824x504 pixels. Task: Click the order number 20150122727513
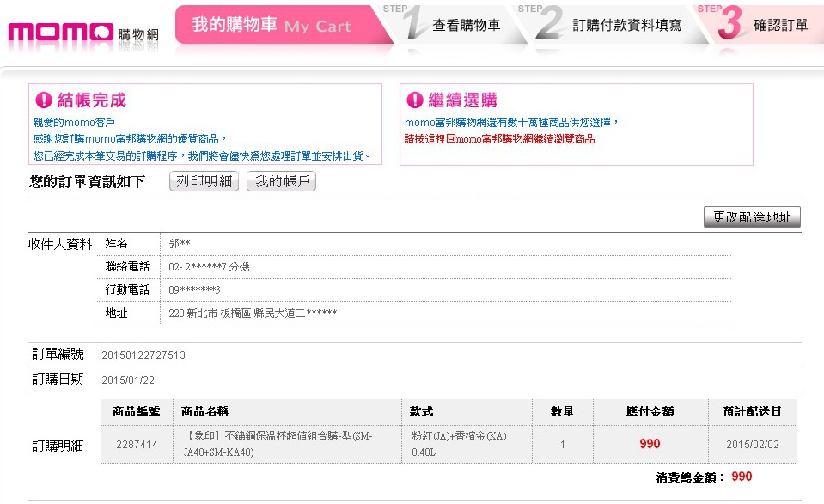click(x=143, y=355)
